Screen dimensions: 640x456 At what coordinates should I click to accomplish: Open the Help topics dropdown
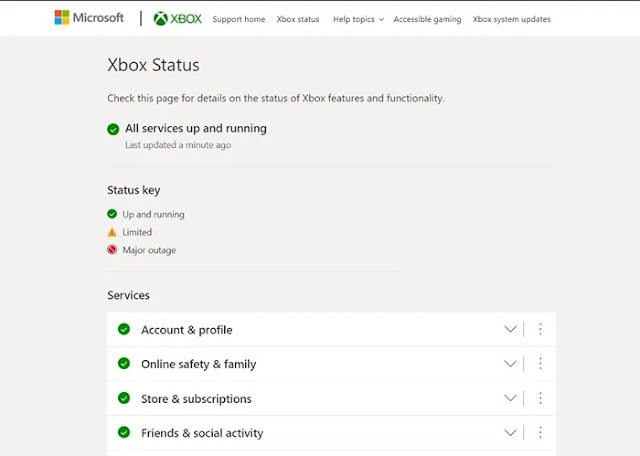(358, 19)
